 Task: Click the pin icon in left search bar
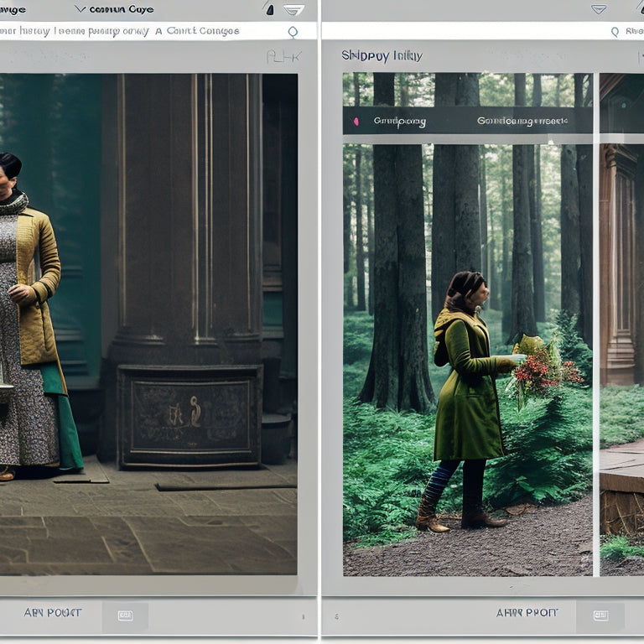(x=293, y=32)
